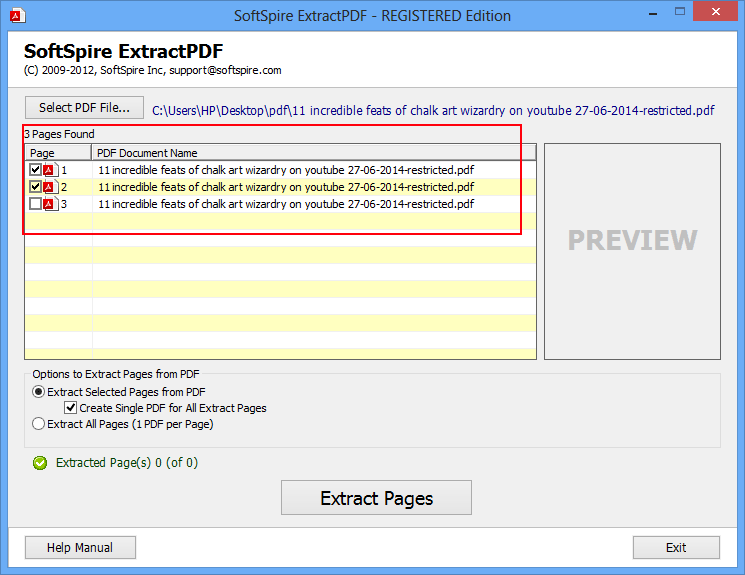Uncheck the page 2 checkbox
The width and height of the screenshot is (745, 575).
click(x=35, y=187)
